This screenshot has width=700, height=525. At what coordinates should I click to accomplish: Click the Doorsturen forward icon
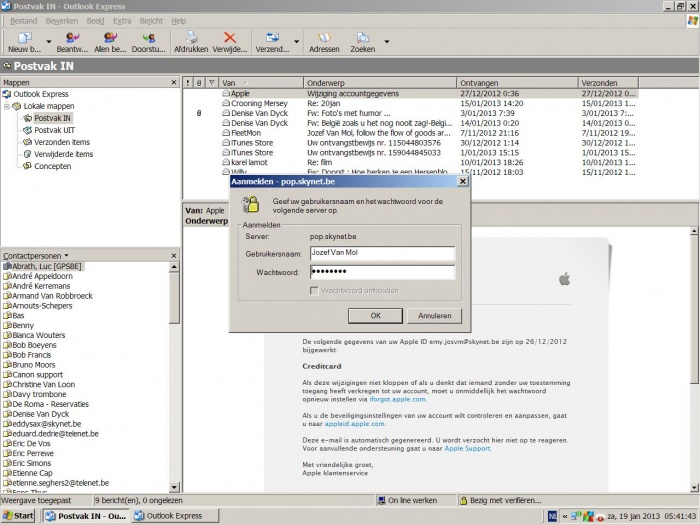(149, 38)
